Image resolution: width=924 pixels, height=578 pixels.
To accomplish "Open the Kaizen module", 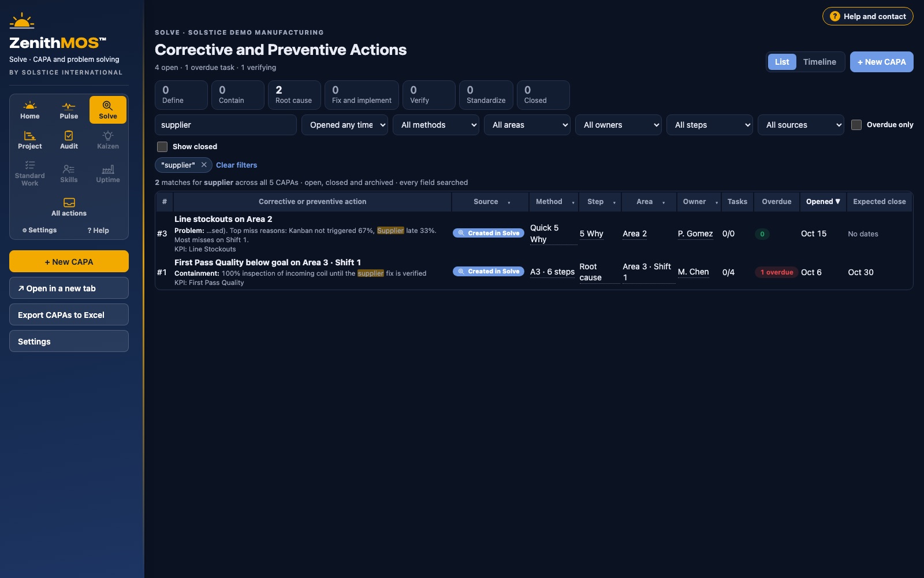I will (108, 140).
